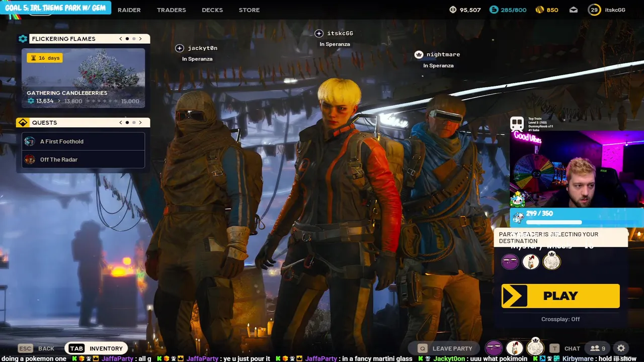Click the plus icon beside itskcGG nameplate
Viewport: 644px width, 362px height.
319,33
